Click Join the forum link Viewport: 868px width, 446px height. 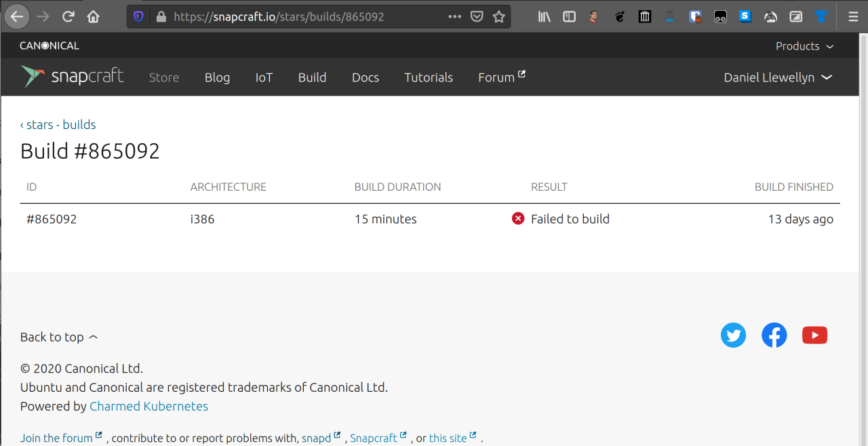[x=61, y=438]
